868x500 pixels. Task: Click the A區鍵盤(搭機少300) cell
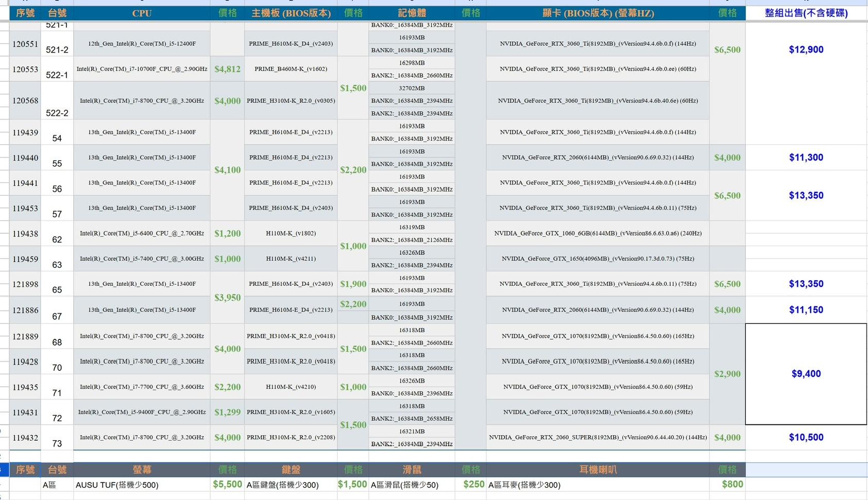point(291,485)
